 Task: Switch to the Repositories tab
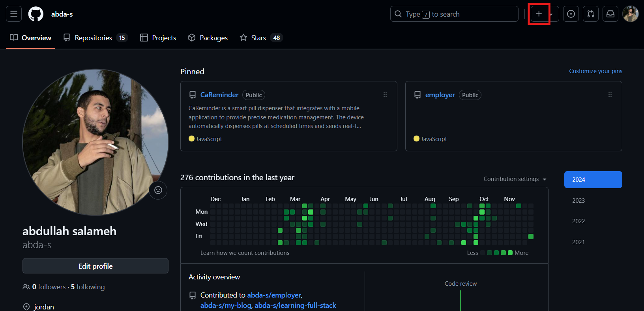[95, 38]
